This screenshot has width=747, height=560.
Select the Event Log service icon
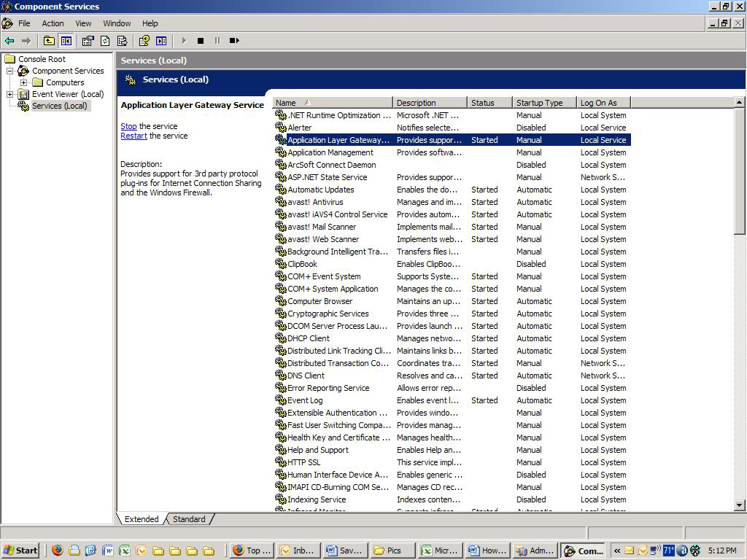click(281, 400)
